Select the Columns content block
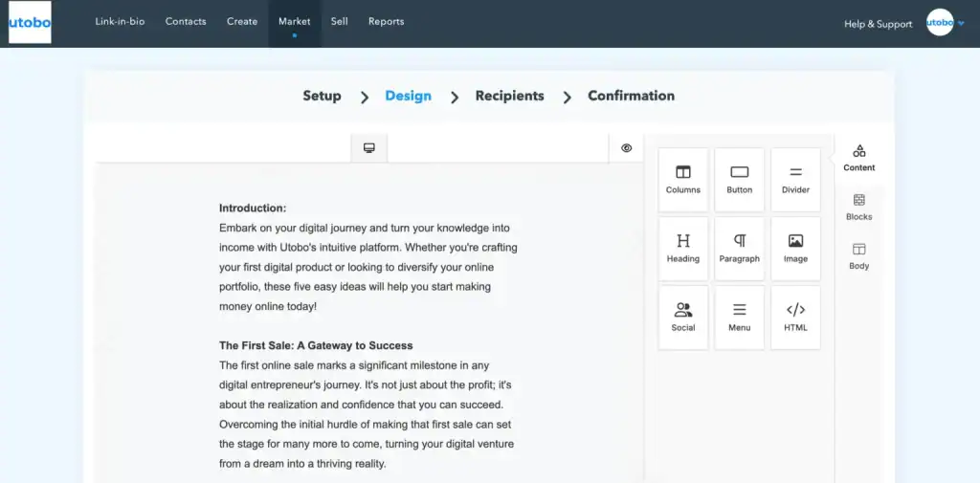This screenshot has width=980, height=483. [683, 180]
